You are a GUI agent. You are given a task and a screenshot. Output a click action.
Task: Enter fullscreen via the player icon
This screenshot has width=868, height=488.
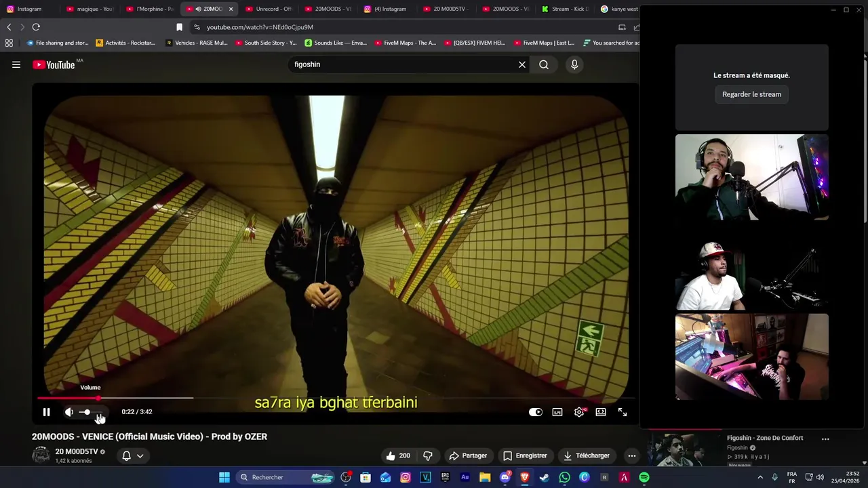pos(623,412)
